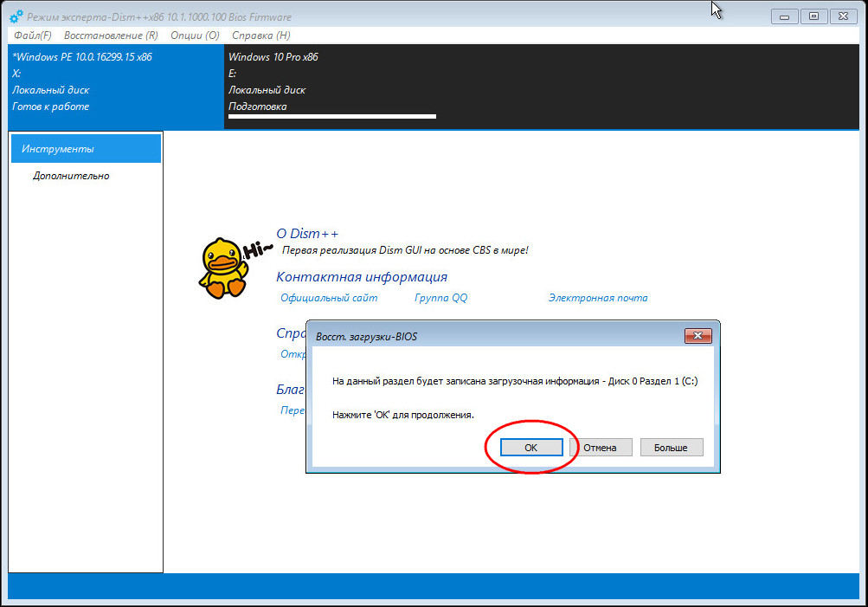The height and width of the screenshot is (607, 868).
Task: Click the Нажмите 'OK' для продолжения text
Action: [x=403, y=415]
